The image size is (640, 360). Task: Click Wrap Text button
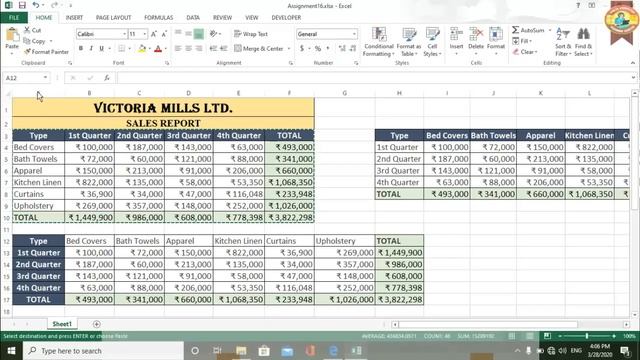(x=251, y=34)
